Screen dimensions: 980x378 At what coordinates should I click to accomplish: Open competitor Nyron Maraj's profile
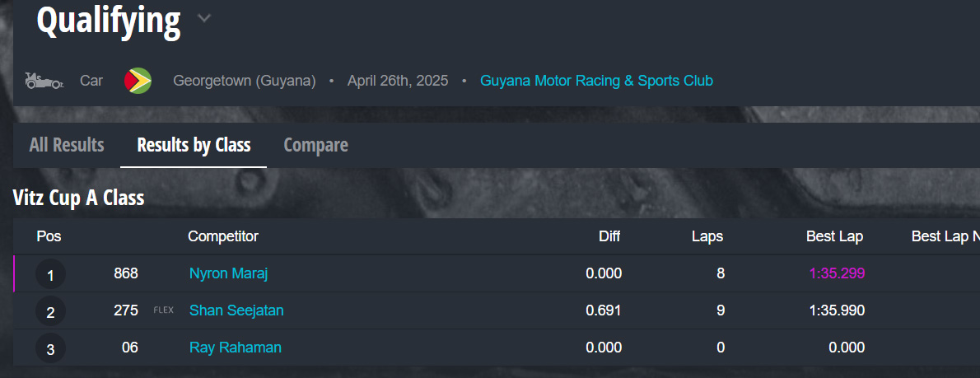click(228, 273)
